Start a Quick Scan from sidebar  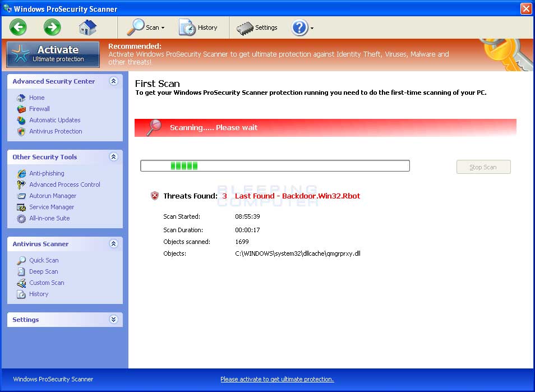pos(44,260)
